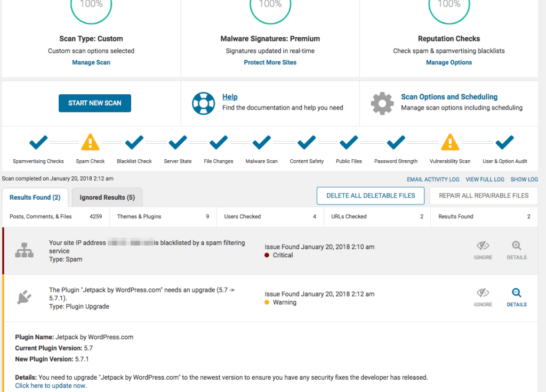Click the Spam Check label
546x392 pixels.
(x=90, y=161)
